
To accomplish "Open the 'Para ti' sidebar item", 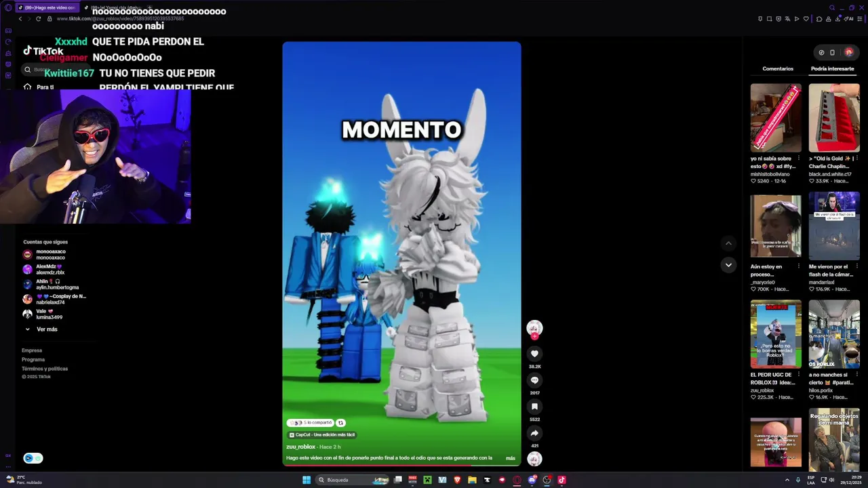I will click(x=41, y=87).
